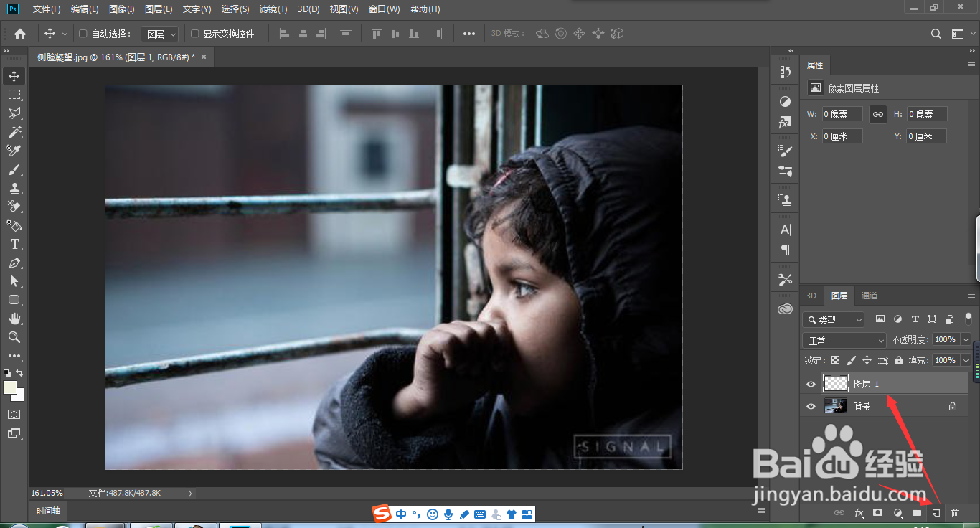
Task: Select the Paint Bucket tool
Action: tap(14, 225)
